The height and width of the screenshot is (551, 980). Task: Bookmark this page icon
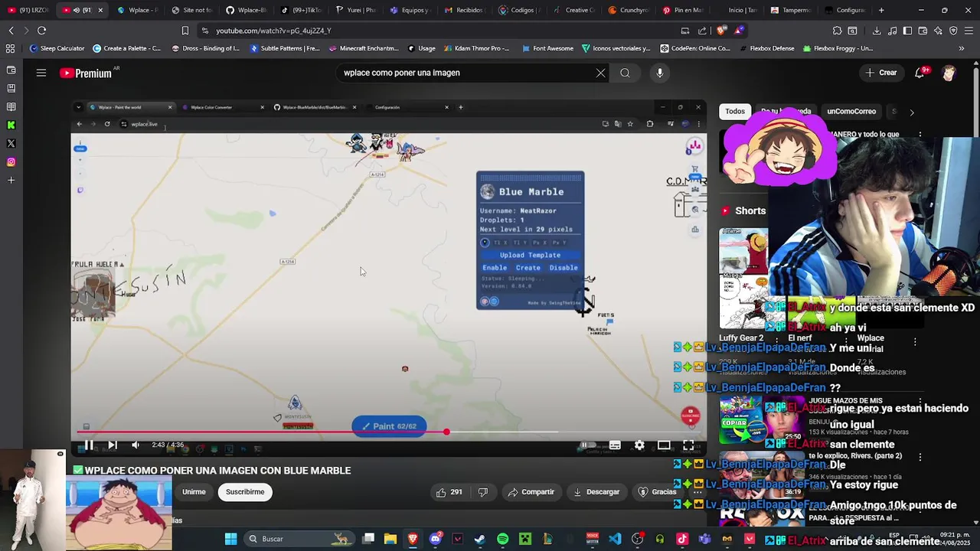185,31
